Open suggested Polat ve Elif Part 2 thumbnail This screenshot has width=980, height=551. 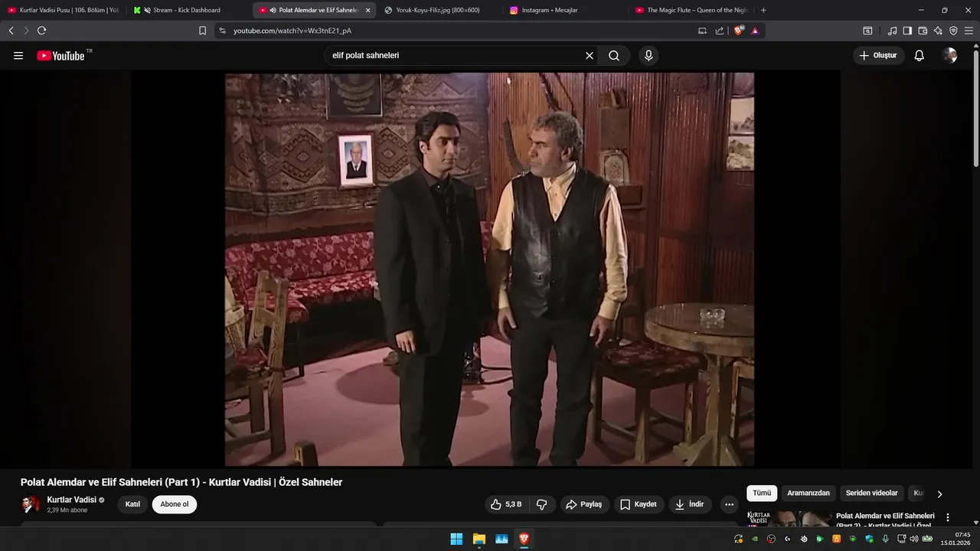[x=789, y=519]
